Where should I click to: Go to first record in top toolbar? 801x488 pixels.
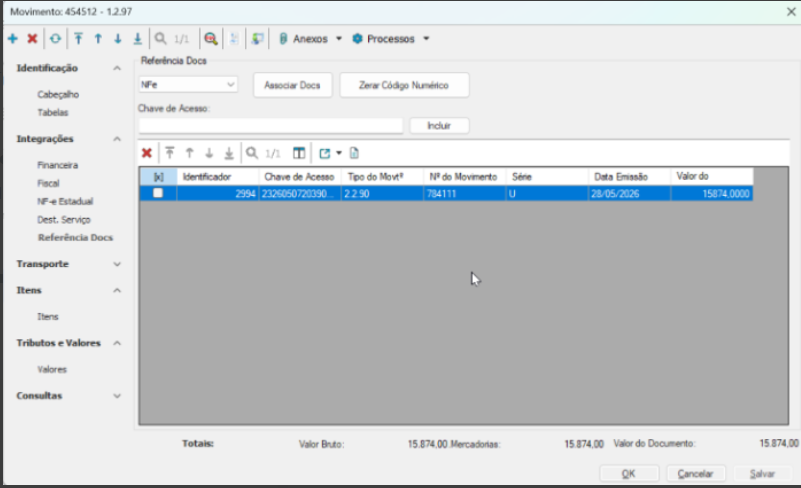click(x=78, y=39)
